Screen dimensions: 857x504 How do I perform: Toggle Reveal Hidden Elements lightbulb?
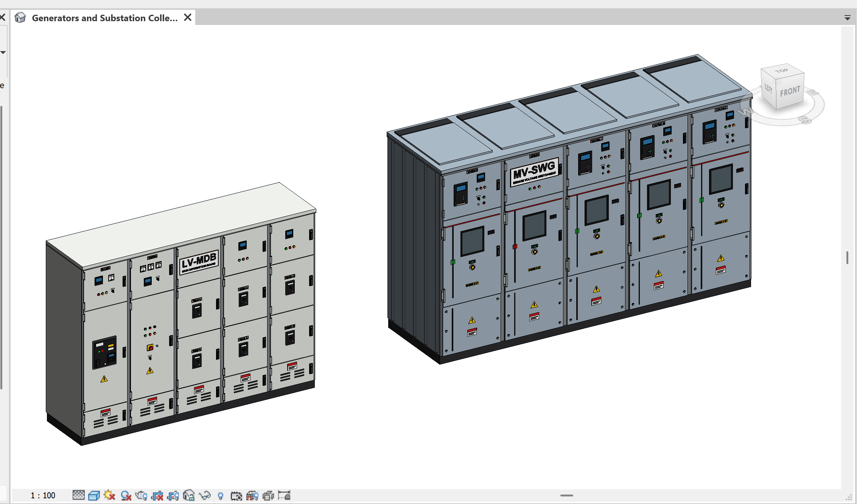pyautogui.click(x=221, y=496)
